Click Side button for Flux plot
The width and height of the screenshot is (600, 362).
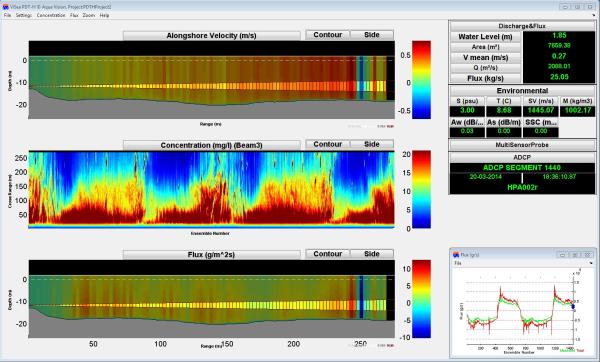tap(372, 254)
